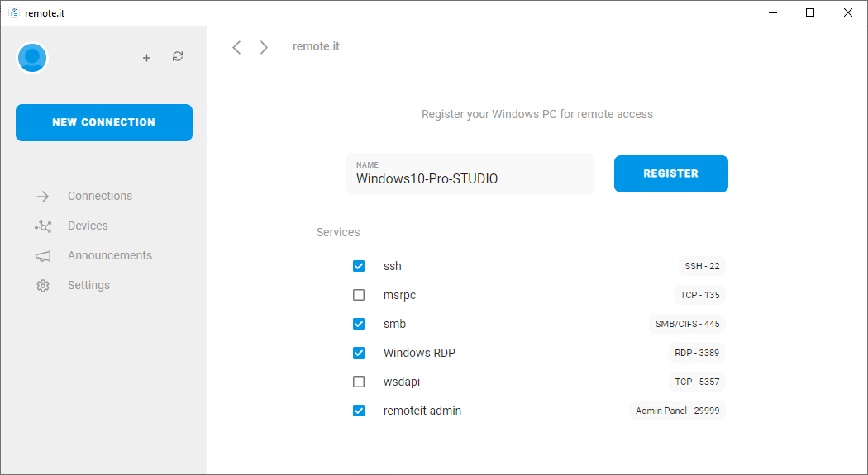
Task: Toggle the remoteit admin checkbox
Action: pyautogui.click(x=359, y=411)
